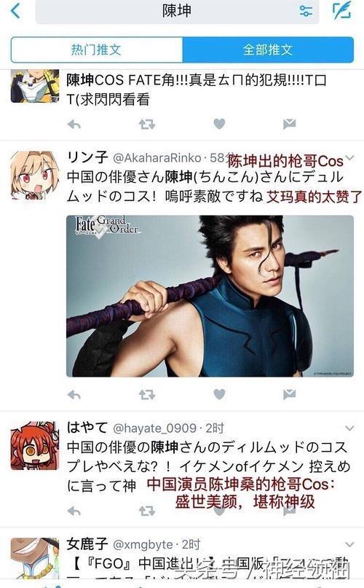This screenshot has width=364, height=588.
Task: Switch to 热门推文 tab
Action: coord(97,50)
